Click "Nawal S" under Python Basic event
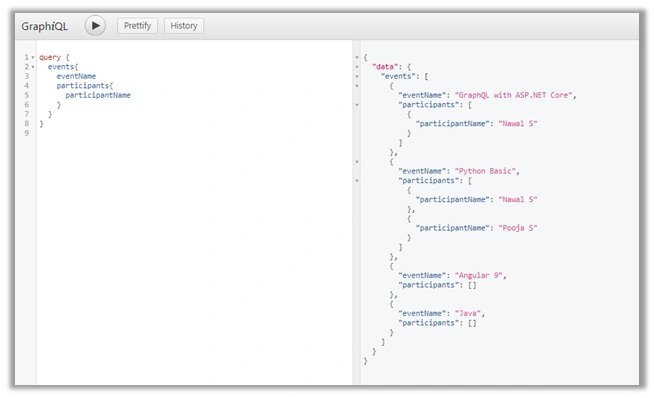This screenshot has height=398, width=654. (x=518, y=199)
